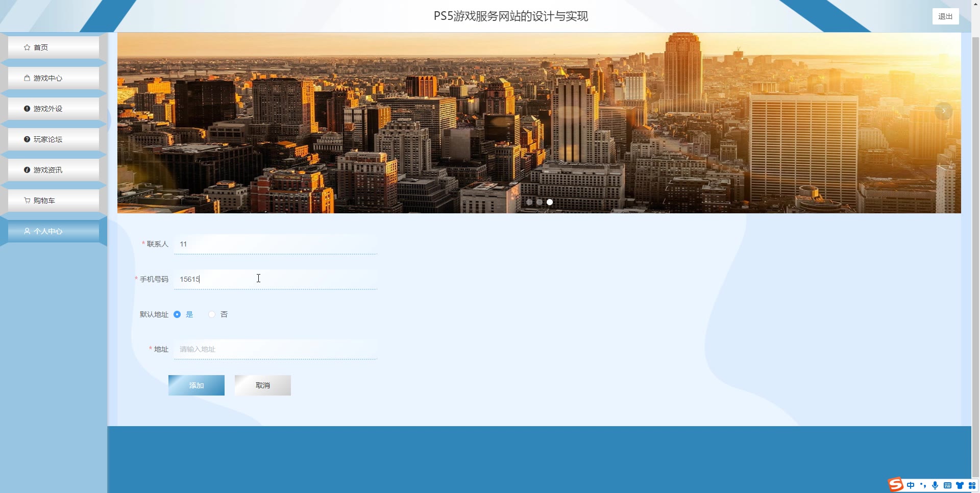Open the IME toolbox grid icon
The image size is (980, 493).
972,485
